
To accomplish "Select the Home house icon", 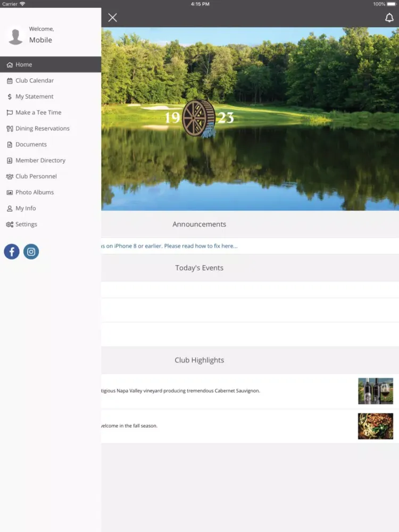I will [x=10, y=65].
